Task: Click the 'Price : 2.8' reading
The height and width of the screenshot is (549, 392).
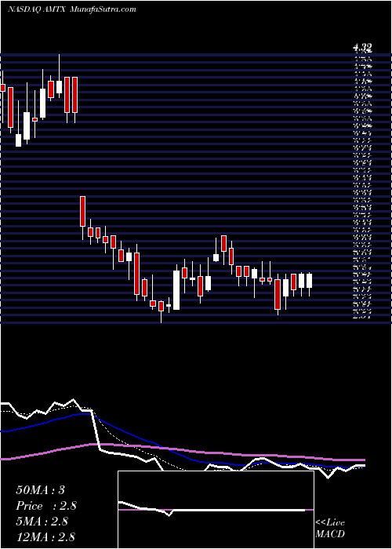Action: [x=46, y=506]
